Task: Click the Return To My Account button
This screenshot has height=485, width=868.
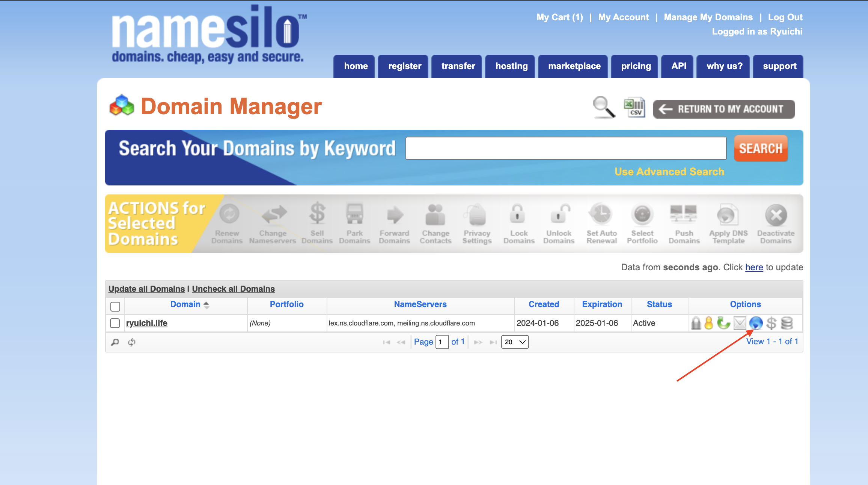Action: pos(724,109)
